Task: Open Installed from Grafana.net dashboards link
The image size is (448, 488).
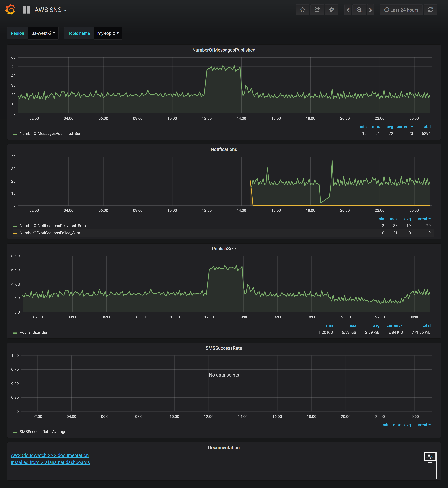Action: [x=50, y=462]
